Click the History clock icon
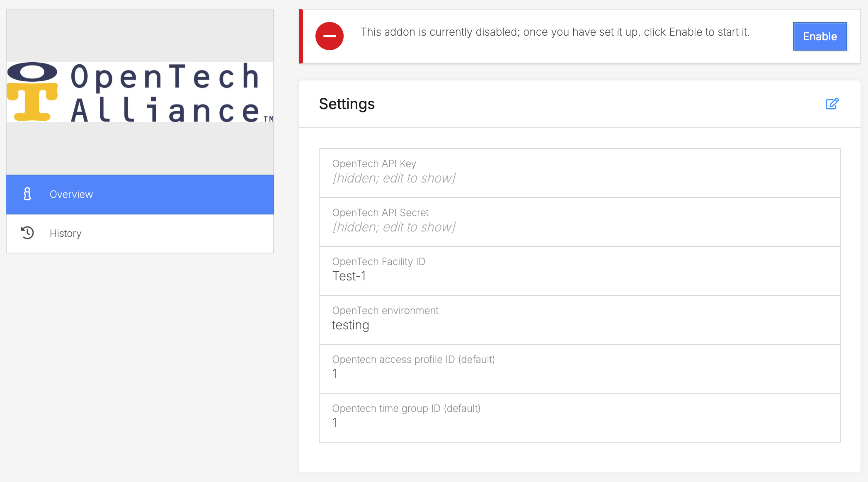 (27, 233)
